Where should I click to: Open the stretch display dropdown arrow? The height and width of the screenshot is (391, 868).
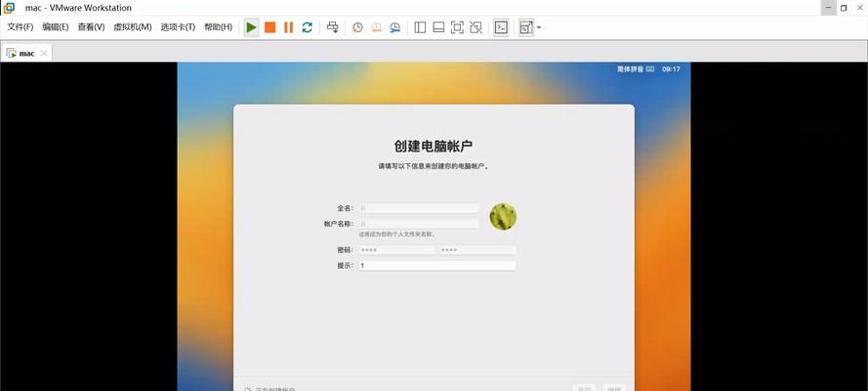click(x=539, y=27)
